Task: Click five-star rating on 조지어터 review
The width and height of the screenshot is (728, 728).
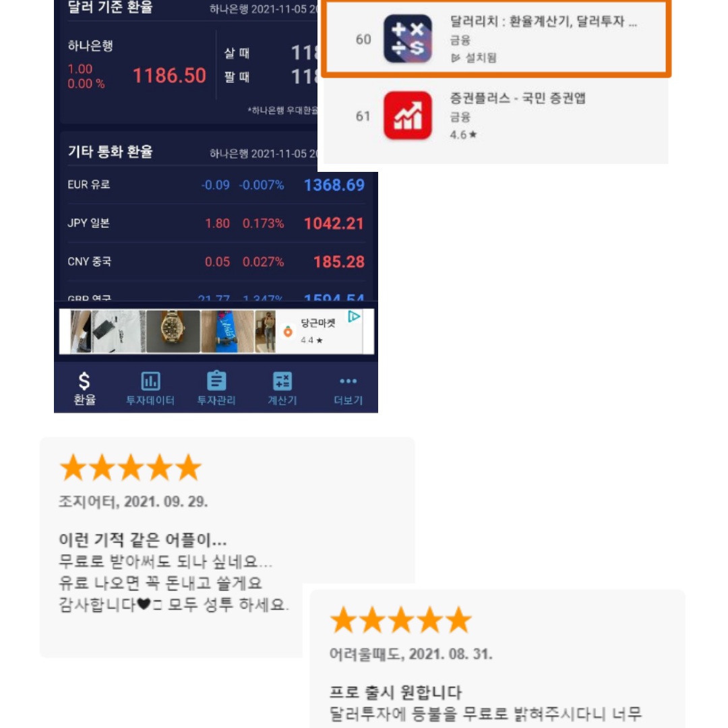Action: tap(131, 467)
